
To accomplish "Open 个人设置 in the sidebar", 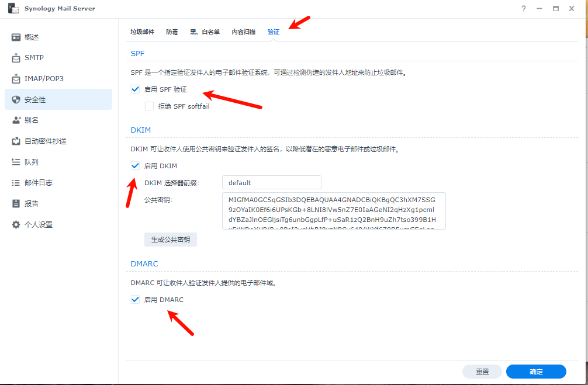I will pyautogui.click(x=58, y=224).
